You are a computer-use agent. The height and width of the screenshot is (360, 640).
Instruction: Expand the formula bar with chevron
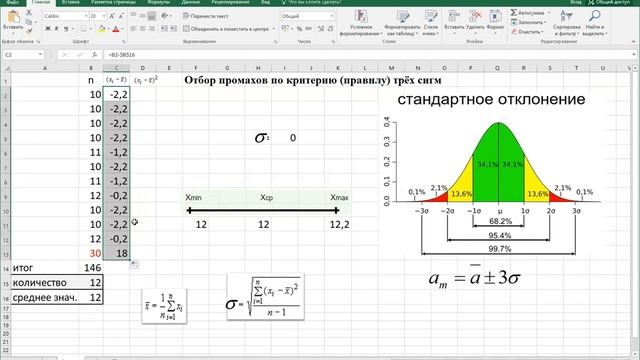pyautogui.click(x=634, y=54)
